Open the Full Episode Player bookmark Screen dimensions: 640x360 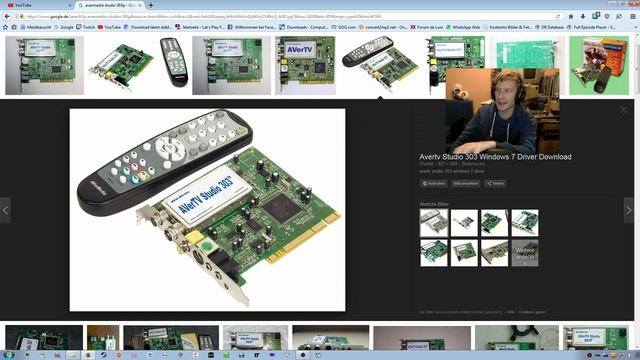pos(591,27)
